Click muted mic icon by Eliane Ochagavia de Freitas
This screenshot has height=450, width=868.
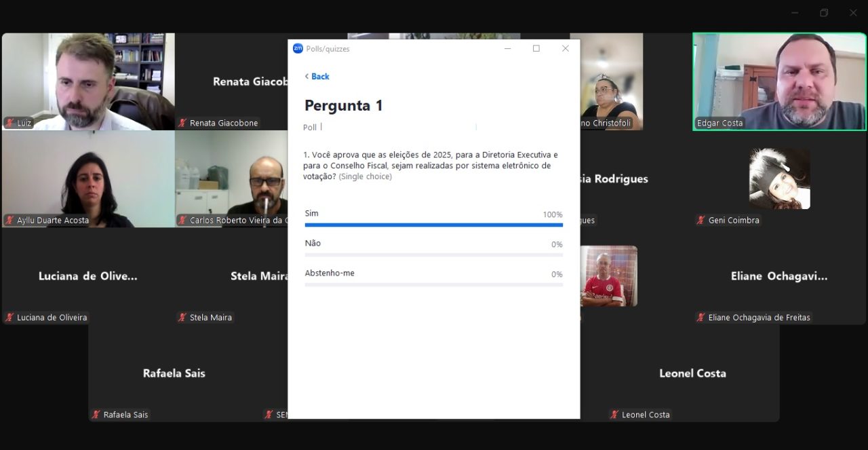(701, 317)
